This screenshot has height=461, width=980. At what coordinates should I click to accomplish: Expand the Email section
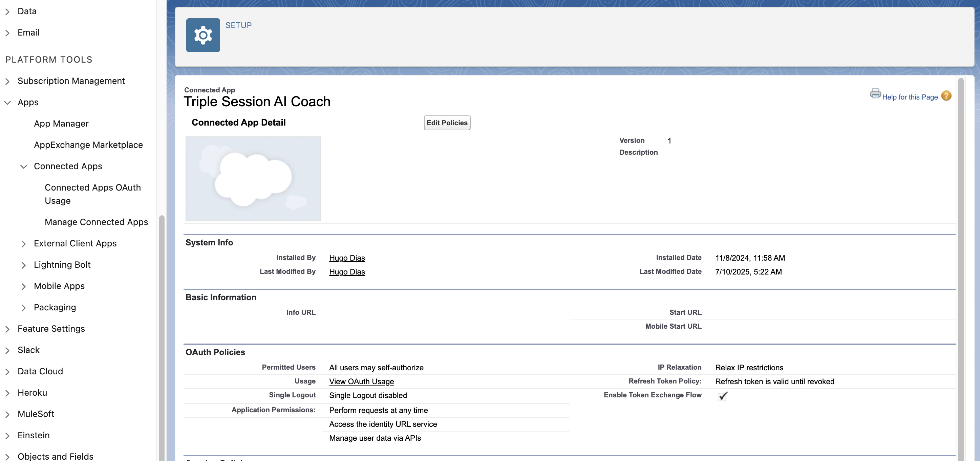[x=7, y=33]
